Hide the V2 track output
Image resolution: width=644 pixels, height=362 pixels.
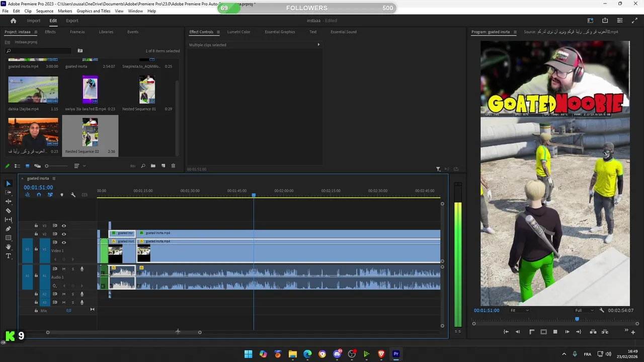click(63, 234)
